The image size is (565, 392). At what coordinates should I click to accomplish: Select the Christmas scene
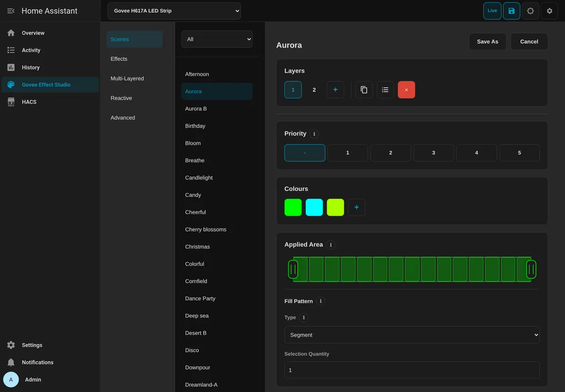pos(217,247)
